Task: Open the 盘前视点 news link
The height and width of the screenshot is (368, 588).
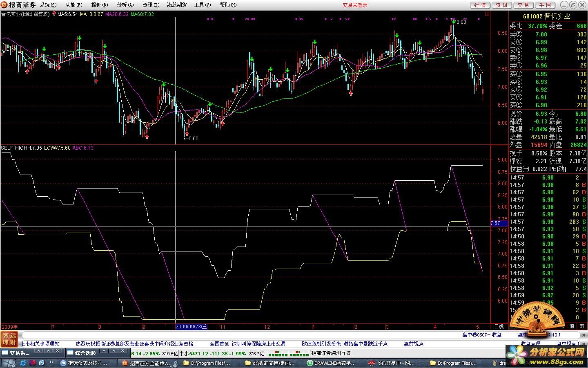Action: point(414,344)
